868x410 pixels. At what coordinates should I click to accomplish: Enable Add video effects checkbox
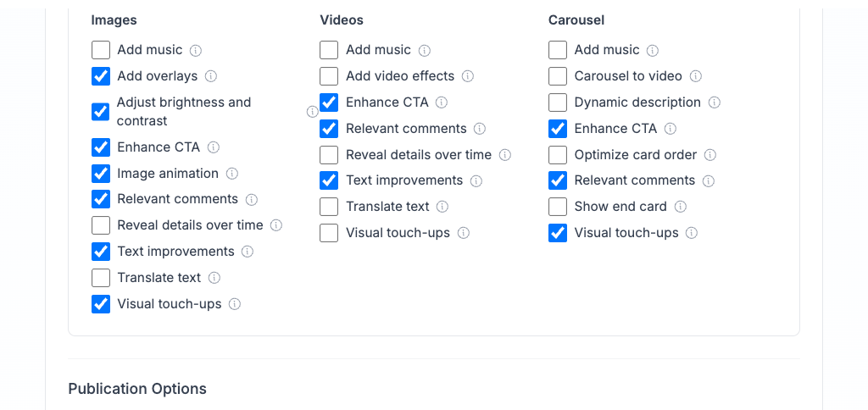pos(329,76)
